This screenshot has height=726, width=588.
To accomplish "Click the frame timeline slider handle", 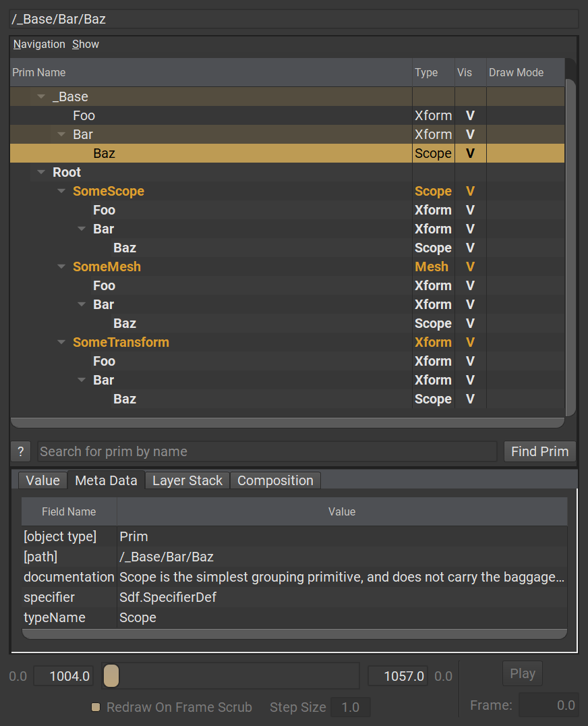I will (x=112, y=675).
